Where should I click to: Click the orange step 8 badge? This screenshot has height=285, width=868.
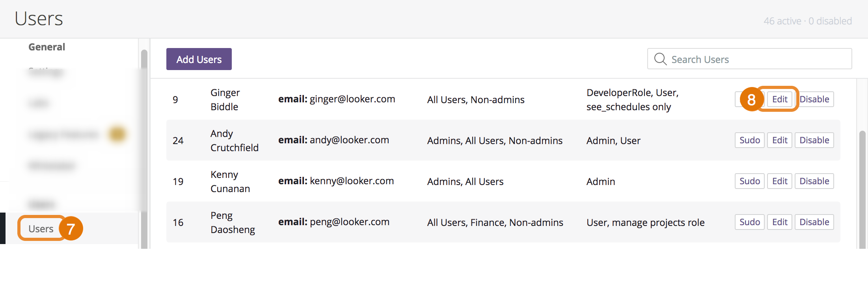(x=751, y=99)
